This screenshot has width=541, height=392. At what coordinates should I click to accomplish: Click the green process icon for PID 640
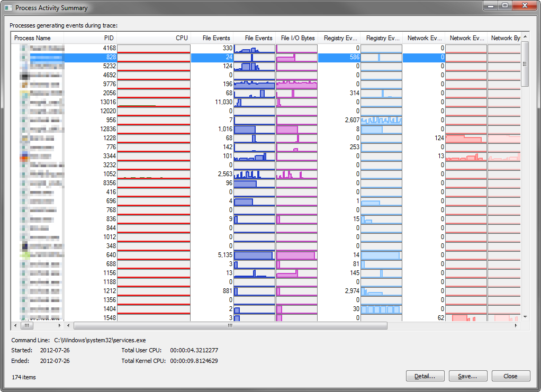[24, 255]
